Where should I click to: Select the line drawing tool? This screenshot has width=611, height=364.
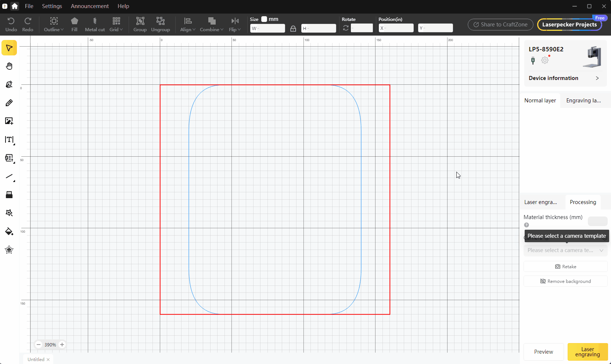tap(9, 176)
